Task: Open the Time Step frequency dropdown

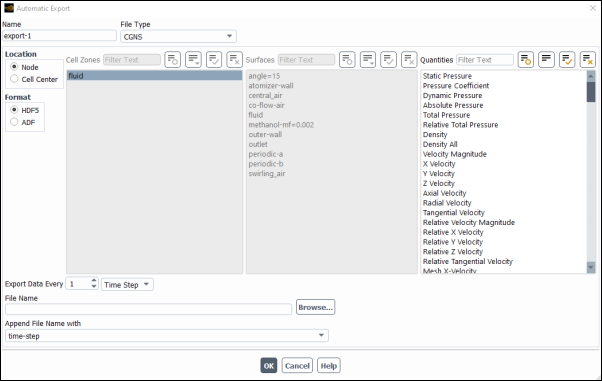Action: pos(127,285)
